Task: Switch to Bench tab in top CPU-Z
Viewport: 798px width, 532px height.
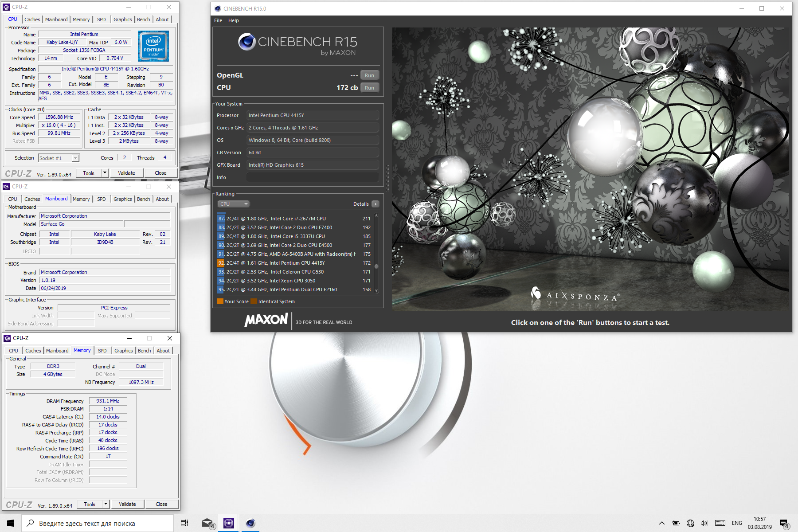Action: coord(144,20)
